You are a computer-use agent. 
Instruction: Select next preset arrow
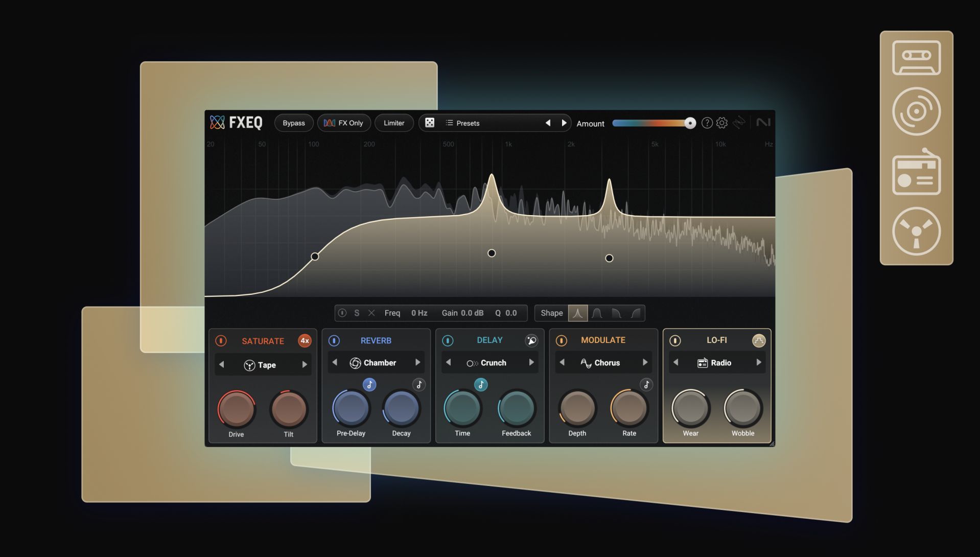pyautogui.click(x=564, y=123)
